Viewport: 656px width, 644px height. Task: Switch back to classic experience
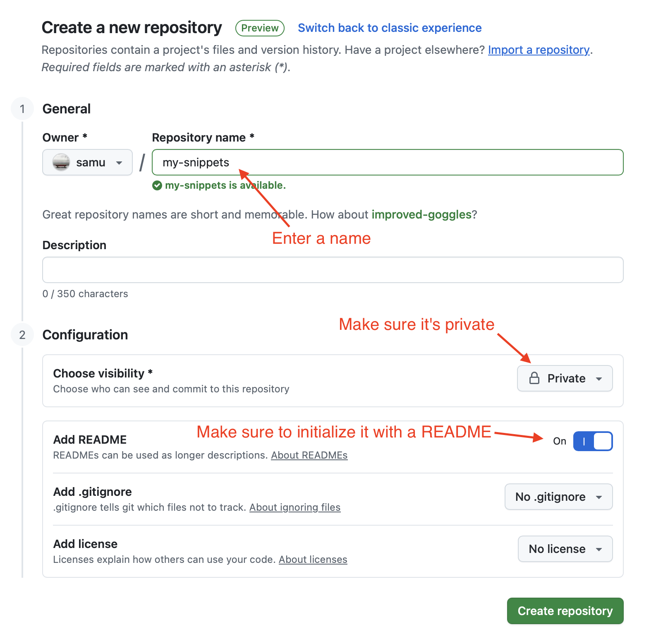[x=390, y=28]
